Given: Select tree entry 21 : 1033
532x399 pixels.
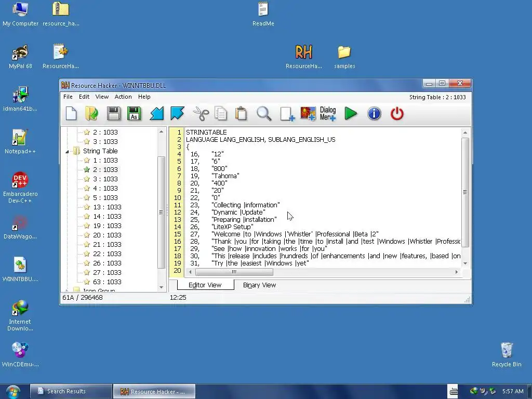Looking at the screenshot, I should (107, 244).
